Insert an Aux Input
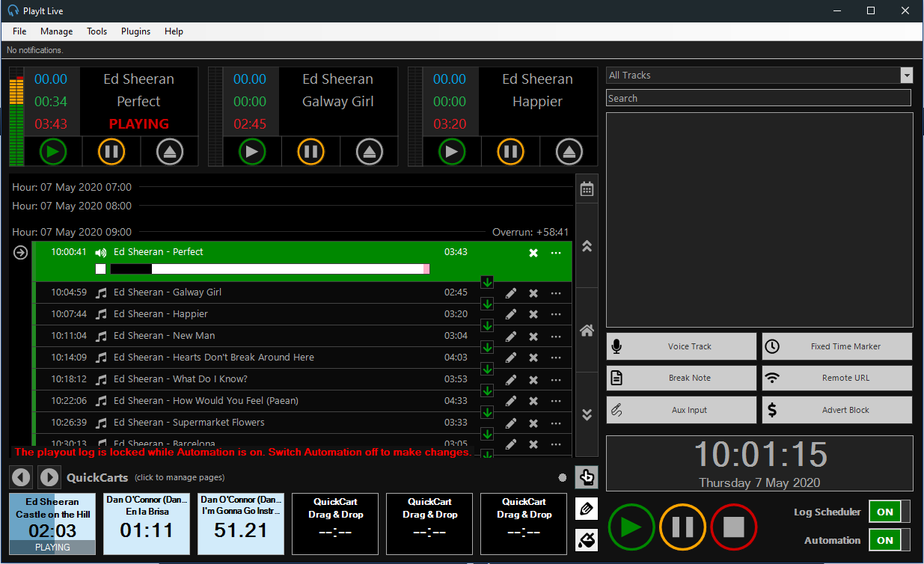This screenshot has height=564, width=924. click(x=682, y=410)
